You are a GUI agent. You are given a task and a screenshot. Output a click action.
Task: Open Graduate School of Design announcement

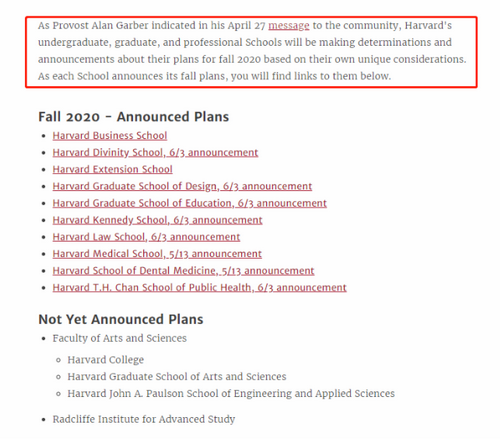click(182, 186)
